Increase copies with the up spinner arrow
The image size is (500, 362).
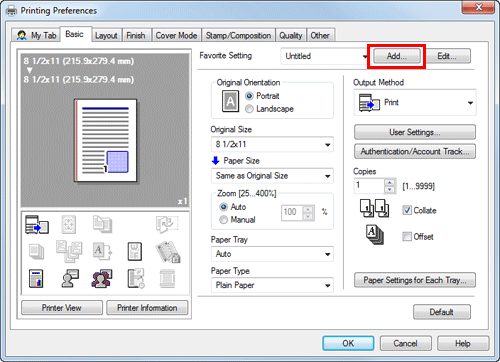coord(389,182)
